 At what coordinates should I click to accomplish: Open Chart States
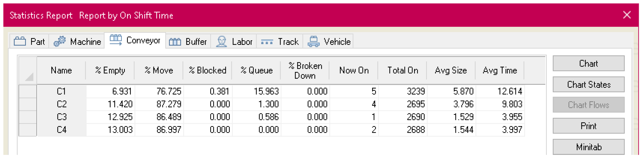pyautogui.click(x=588, y=85)
